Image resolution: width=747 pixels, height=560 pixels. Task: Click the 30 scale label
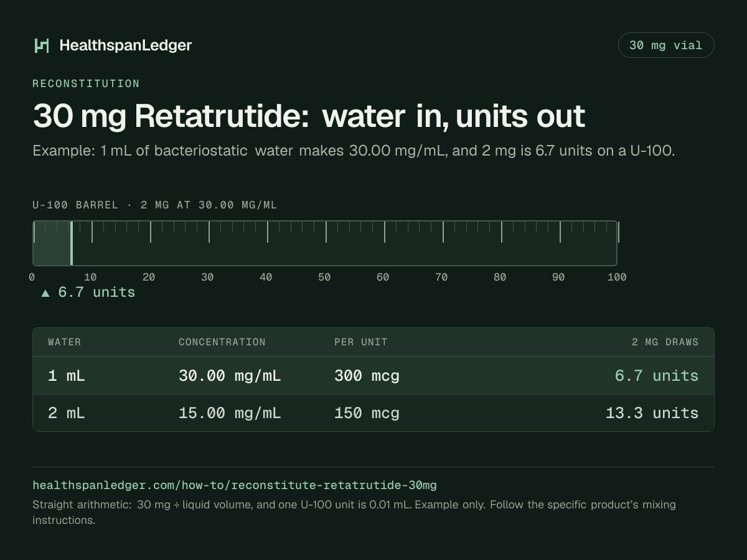click(207, 277)
